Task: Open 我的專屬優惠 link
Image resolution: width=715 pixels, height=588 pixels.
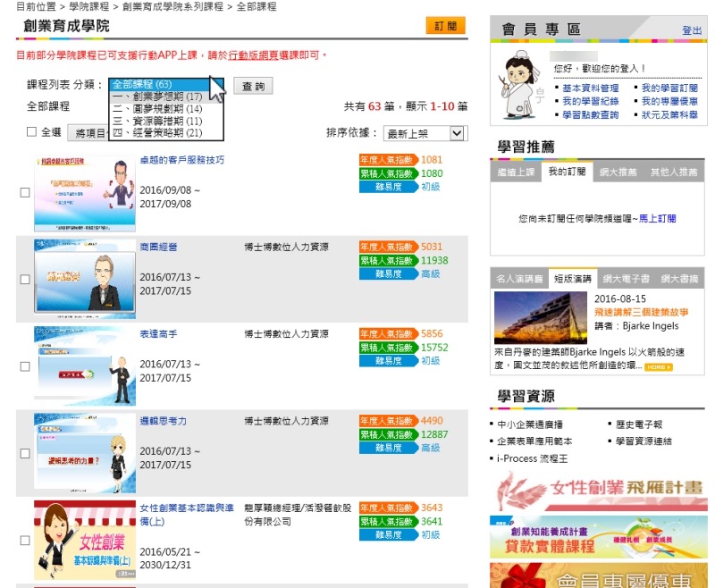Action: (669, 101)
